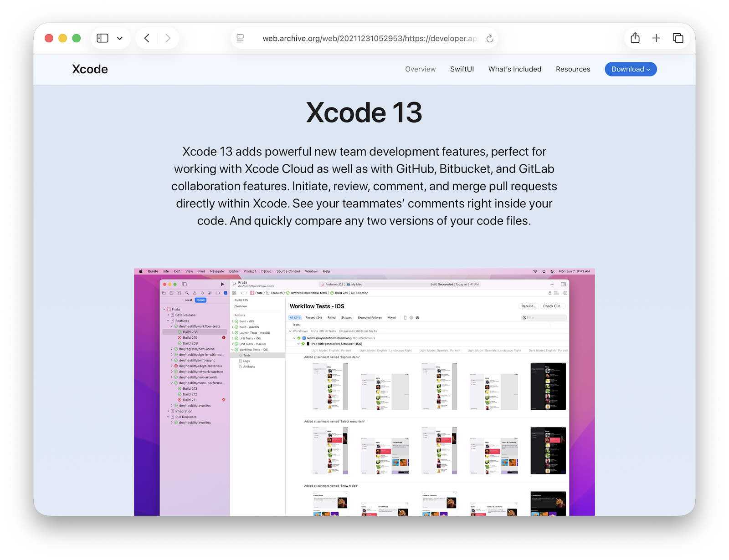Screen dimensions: 729x560
Task: Select the All (24) filter
Action: click(x=295, y=317)
